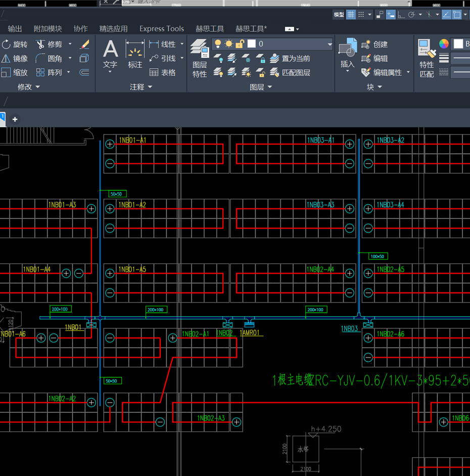This screenshot has width=470, height=476.
Task: Select the Linear (线性) dimension tool
Action: click(163, 45)
